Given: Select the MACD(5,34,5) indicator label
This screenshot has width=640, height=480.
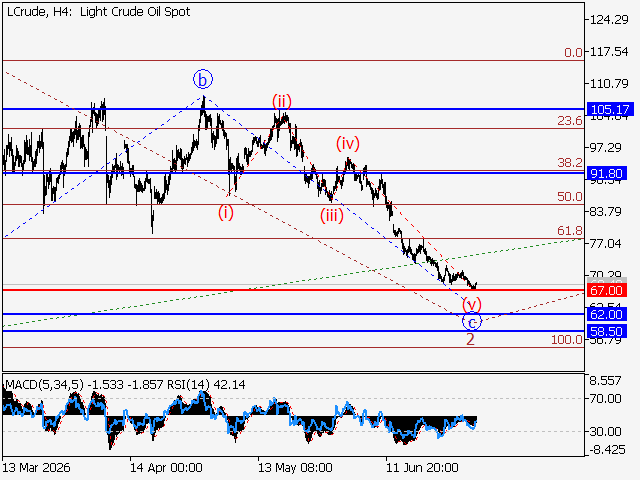Looking at the screenshot, I should [x=44, y=384].
